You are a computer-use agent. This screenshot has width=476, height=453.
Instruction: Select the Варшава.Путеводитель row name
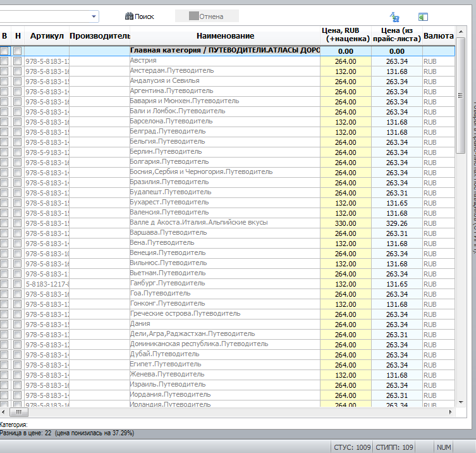[169, 232]
